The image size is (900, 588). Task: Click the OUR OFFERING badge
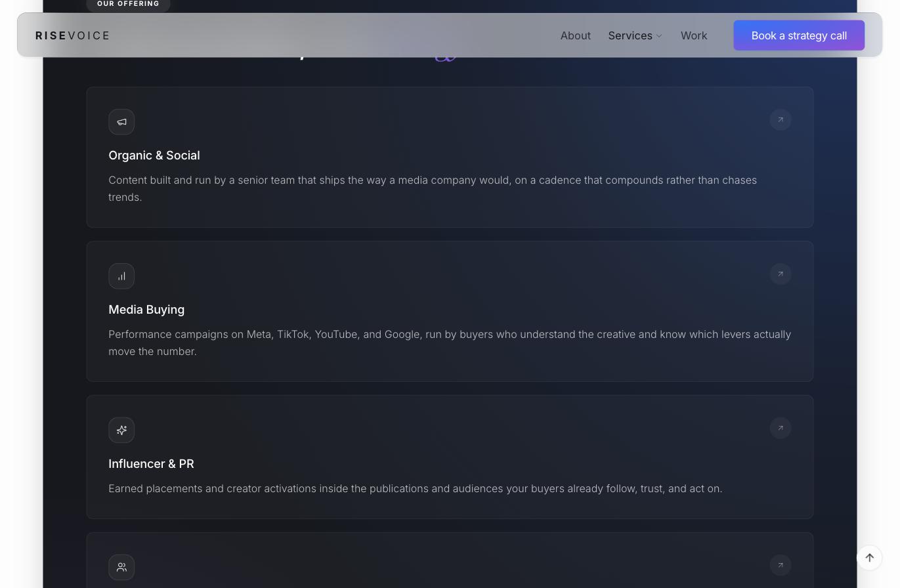coord(128,4)
